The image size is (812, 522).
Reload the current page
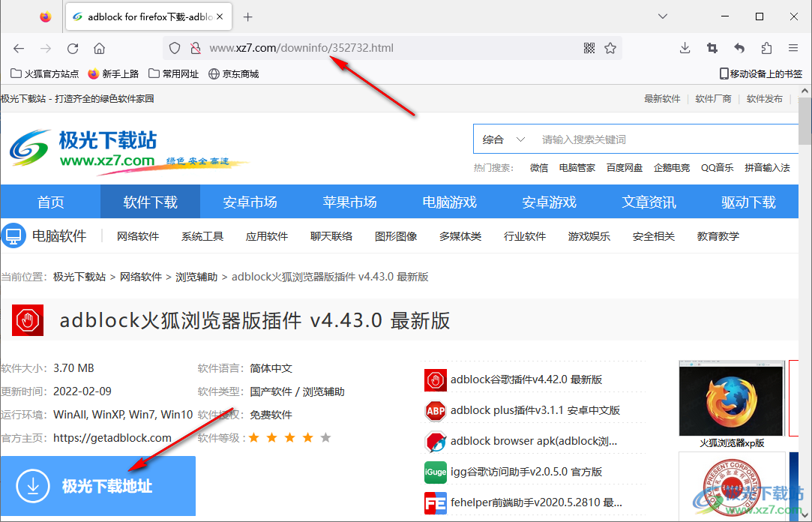[73, 48]
